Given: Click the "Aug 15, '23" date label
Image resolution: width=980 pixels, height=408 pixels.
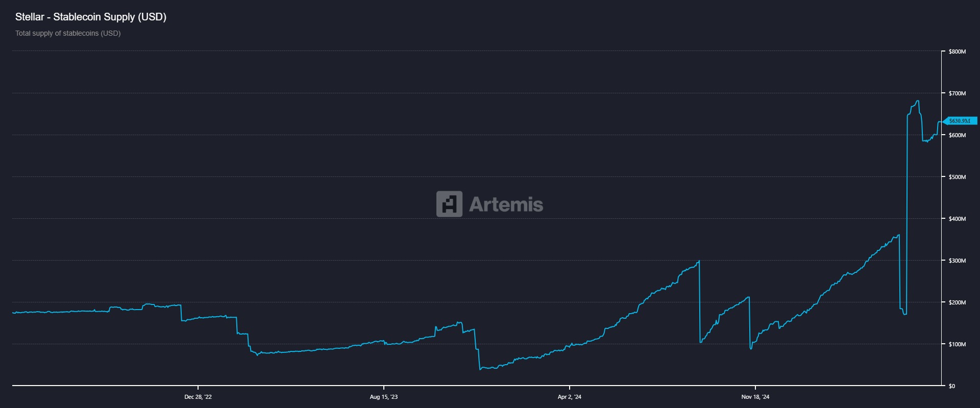Looking at the screenshot, I should (384, 397).
